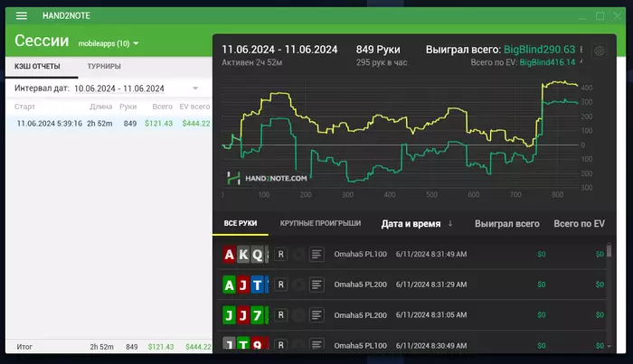
Task: Switch to КЭШ ОТЧЕТЫ tab
Action: click(x=37, y=66)
